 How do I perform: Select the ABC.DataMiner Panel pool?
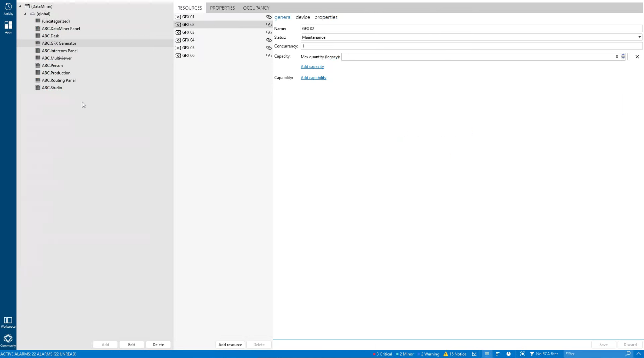(x=61, y=28)
